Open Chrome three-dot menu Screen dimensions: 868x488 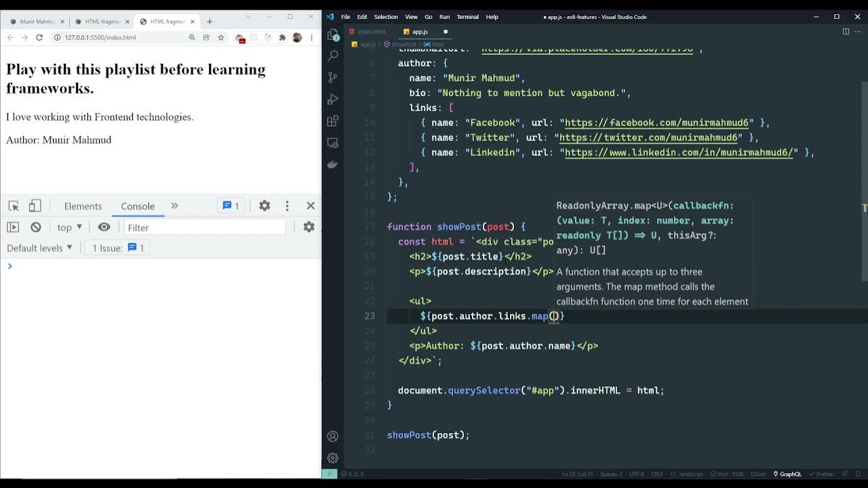[312, 37]
